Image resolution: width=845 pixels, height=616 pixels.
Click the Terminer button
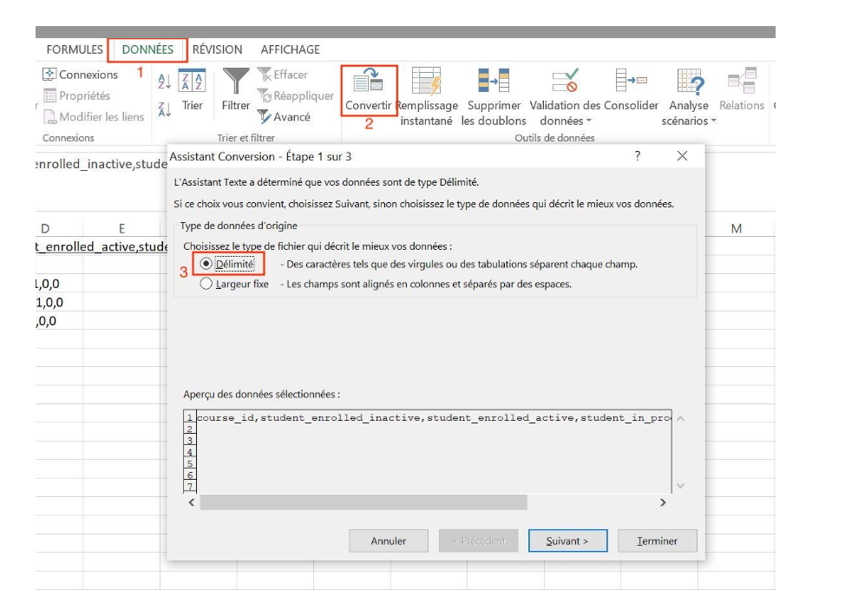(x=658, y=541)
